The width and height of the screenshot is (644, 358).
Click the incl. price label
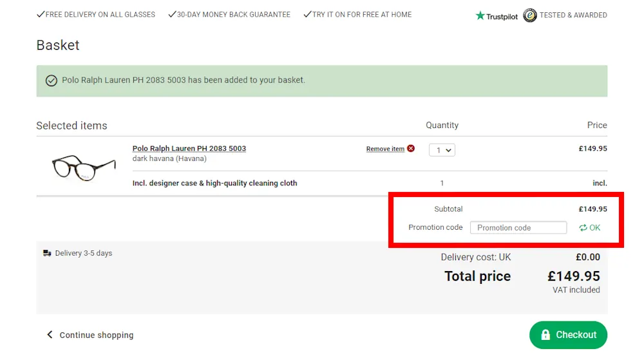[x=600, y=183]
